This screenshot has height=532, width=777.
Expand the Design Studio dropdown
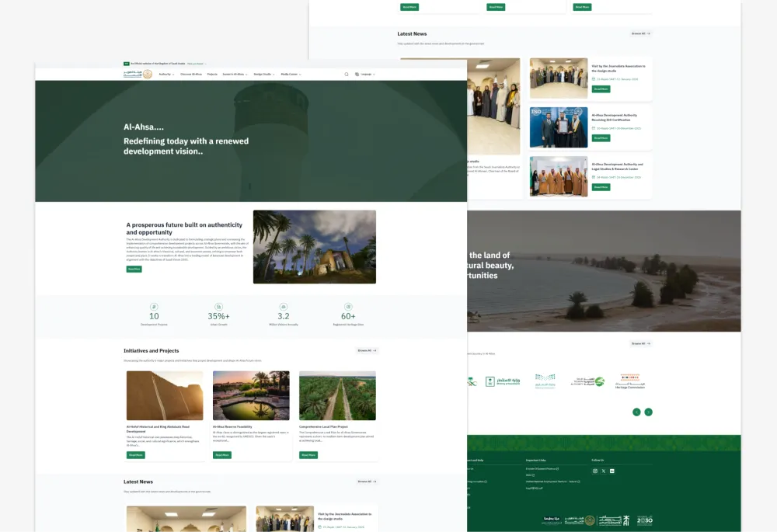click(x=264, y=75)
